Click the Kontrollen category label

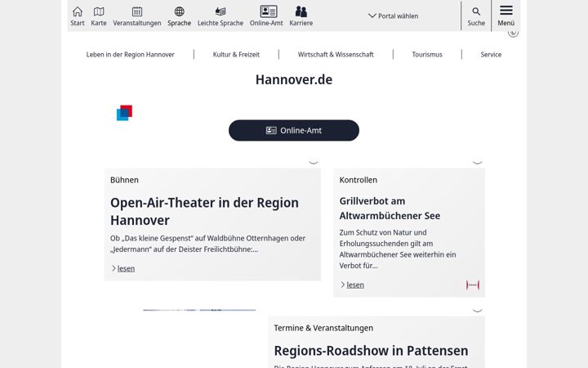pos(359,180)
